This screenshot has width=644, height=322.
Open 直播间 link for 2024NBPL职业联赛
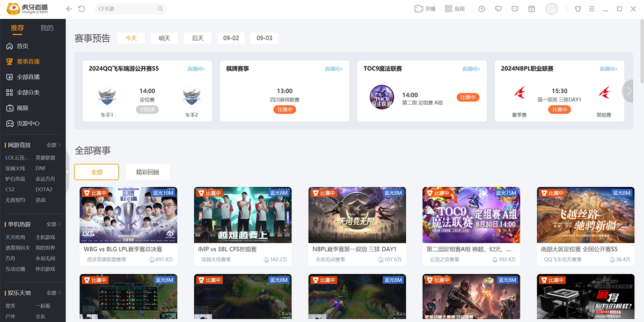tap(609, 69)
